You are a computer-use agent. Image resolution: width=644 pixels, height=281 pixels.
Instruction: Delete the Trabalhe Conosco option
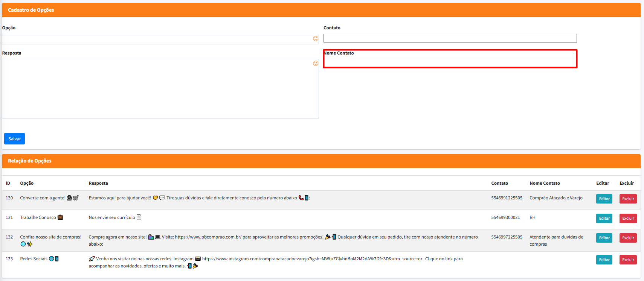click(628, 218)
